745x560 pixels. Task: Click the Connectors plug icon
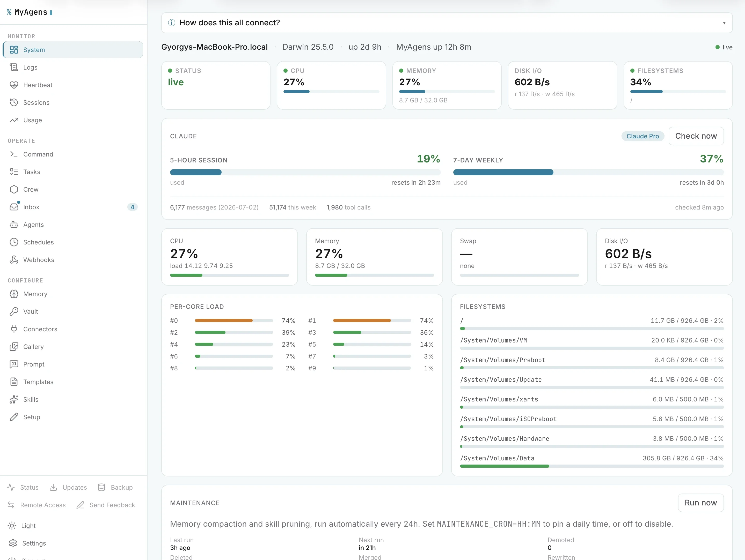coord(14,329)
